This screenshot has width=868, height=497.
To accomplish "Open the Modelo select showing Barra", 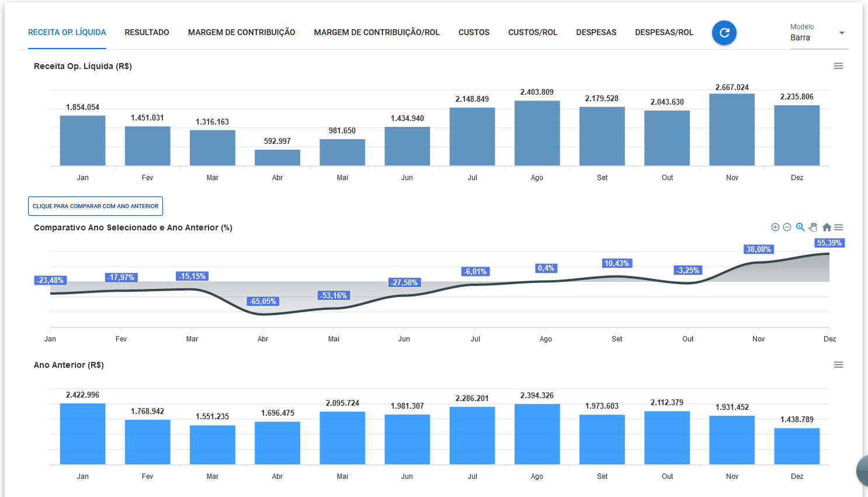I will click(813, 37).
